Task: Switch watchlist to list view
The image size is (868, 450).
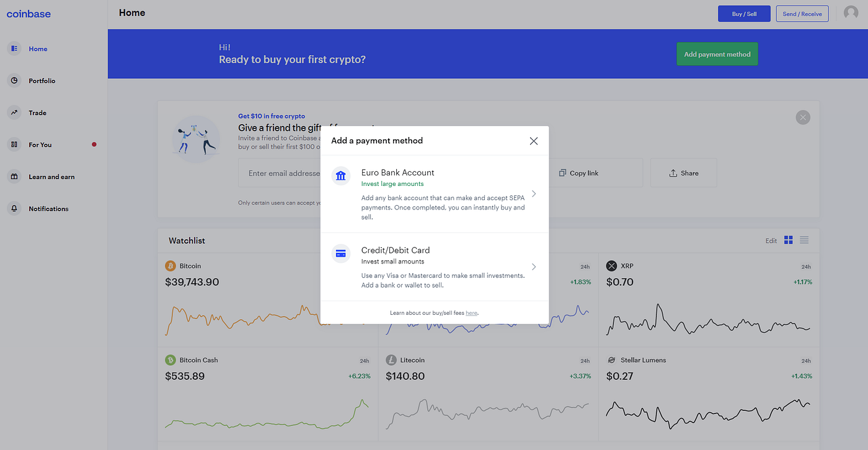Action: 804,240
